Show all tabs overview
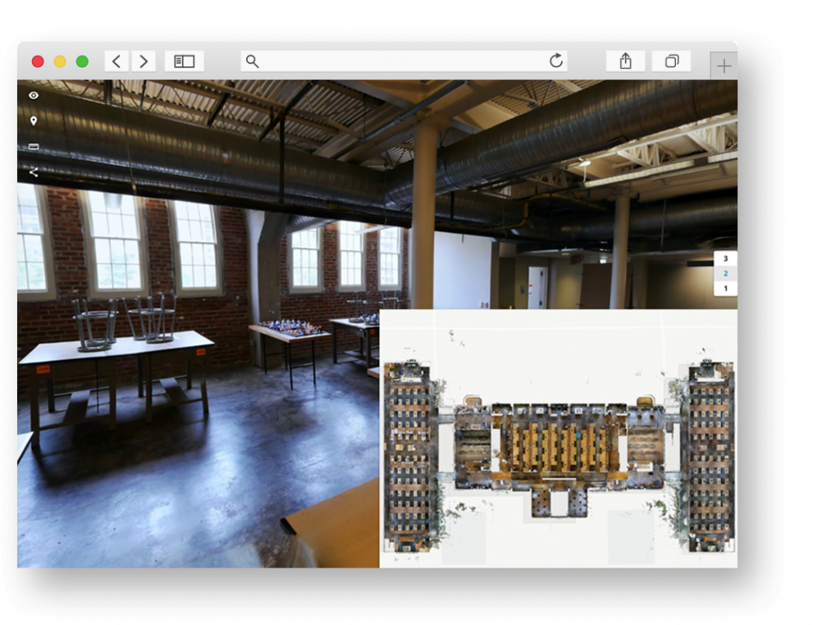This screenshot has height=625, width=840. 671,61
